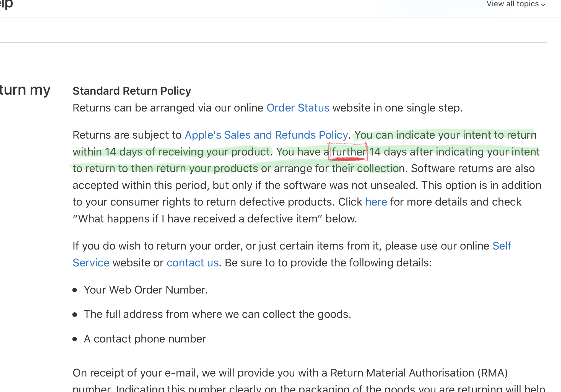
Task: Click the 'here' link for more details
Action: (376, 202)
